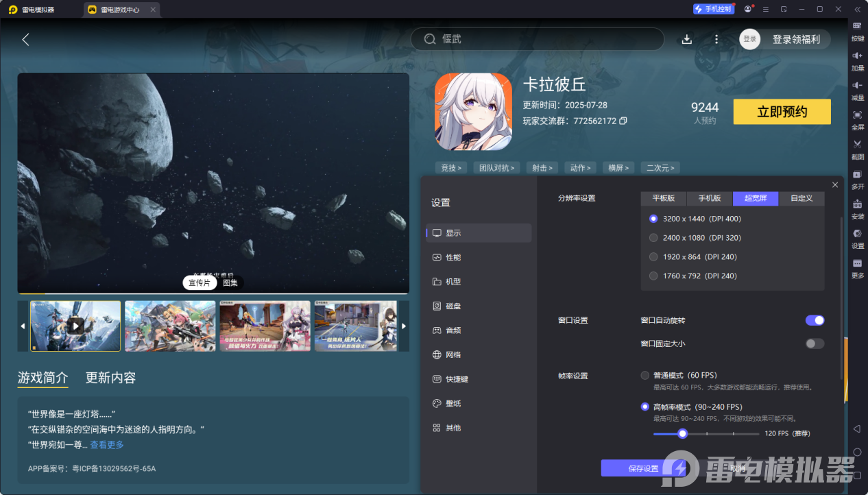Screen dimensions: 868x495
Task: Open 壁纸 wallpaper settings
Action: [x=479, y=403]
